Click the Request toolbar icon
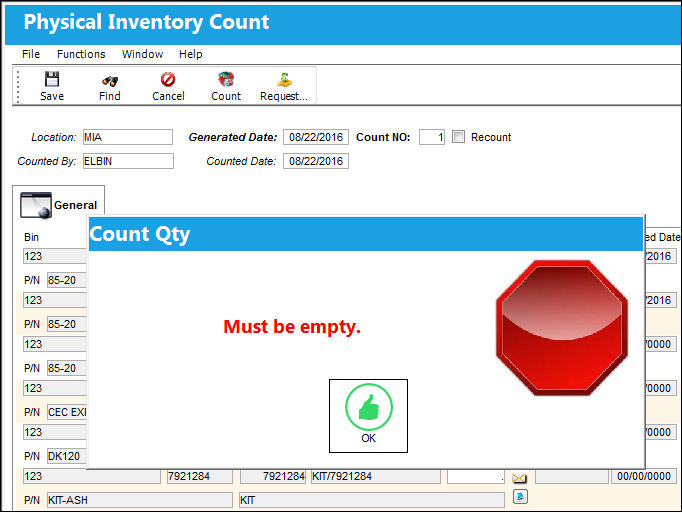 (x=284, y=80)
